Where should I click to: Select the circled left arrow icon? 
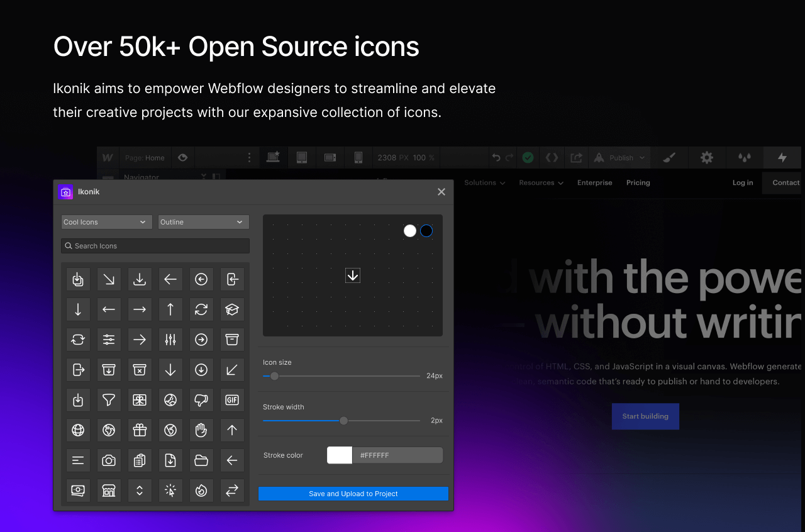click(x=201, y=279)
